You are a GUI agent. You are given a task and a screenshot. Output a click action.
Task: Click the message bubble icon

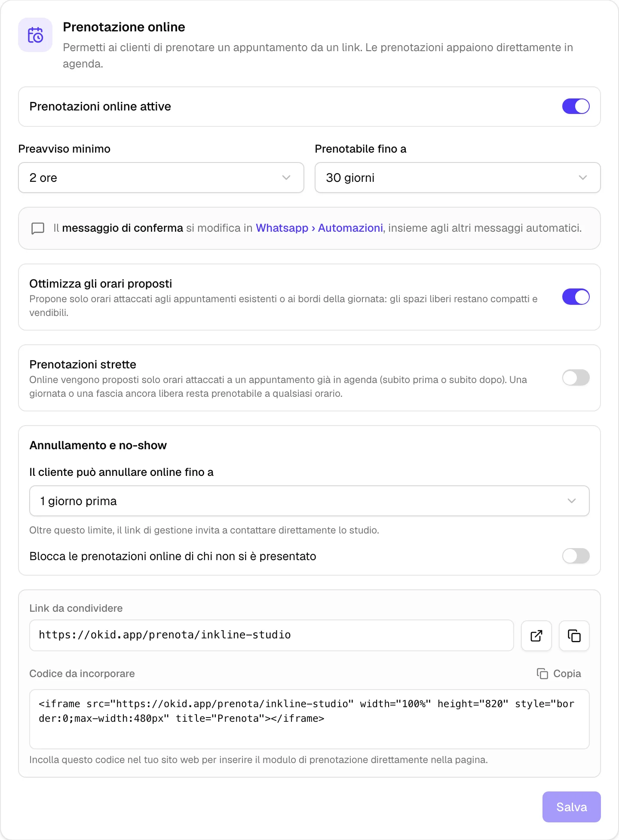38,228
